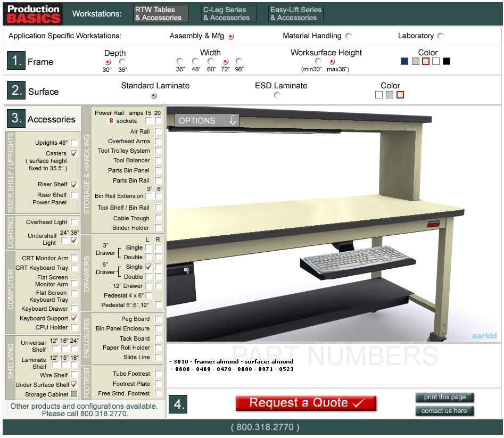Screen dimensions: 504x438
Task: Uncheck the Casters option
Action: (74, 153)
